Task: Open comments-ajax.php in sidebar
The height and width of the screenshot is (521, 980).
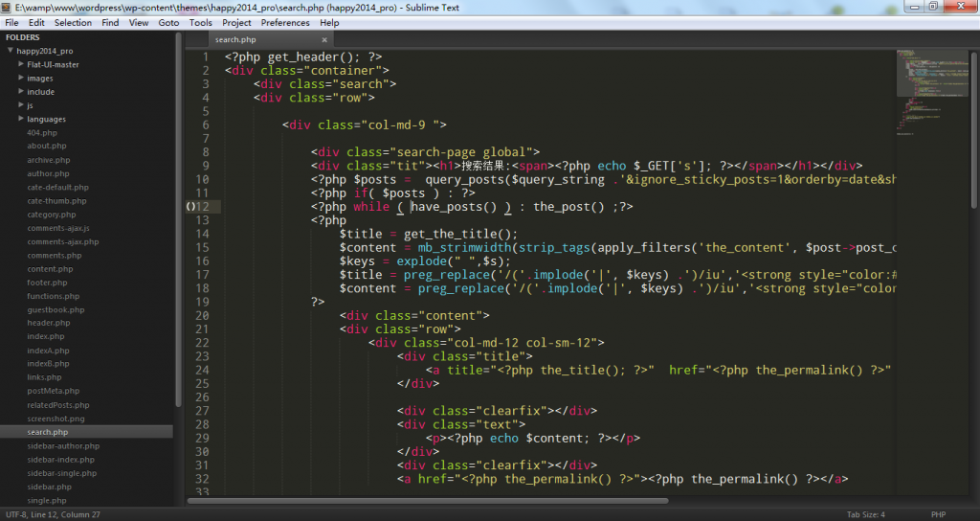Action: coord(63,241)
